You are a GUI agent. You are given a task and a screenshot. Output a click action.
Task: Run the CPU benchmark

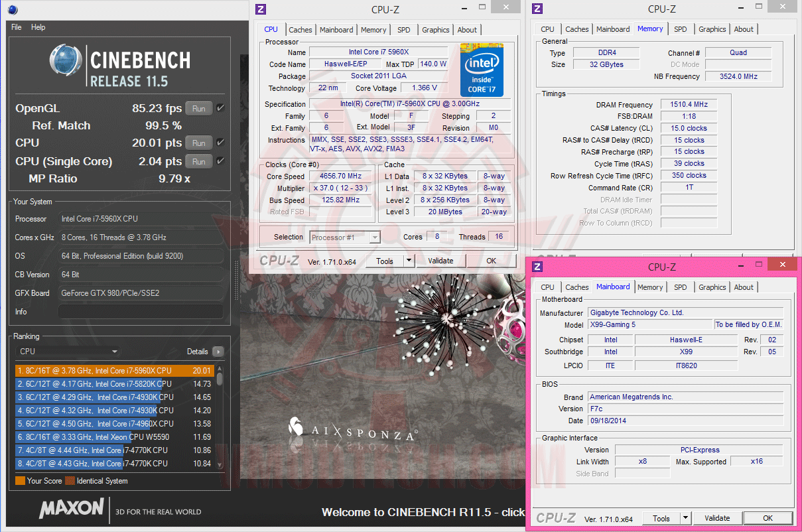198,143
